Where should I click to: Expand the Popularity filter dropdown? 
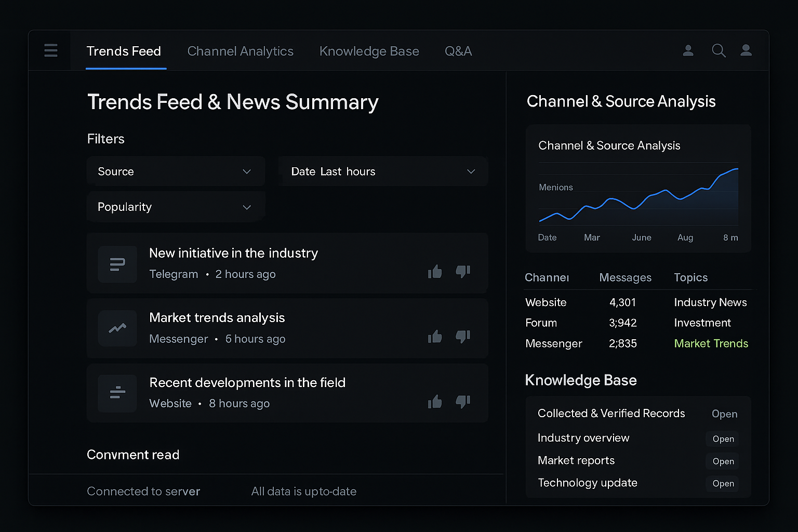(x=176, y=207)
